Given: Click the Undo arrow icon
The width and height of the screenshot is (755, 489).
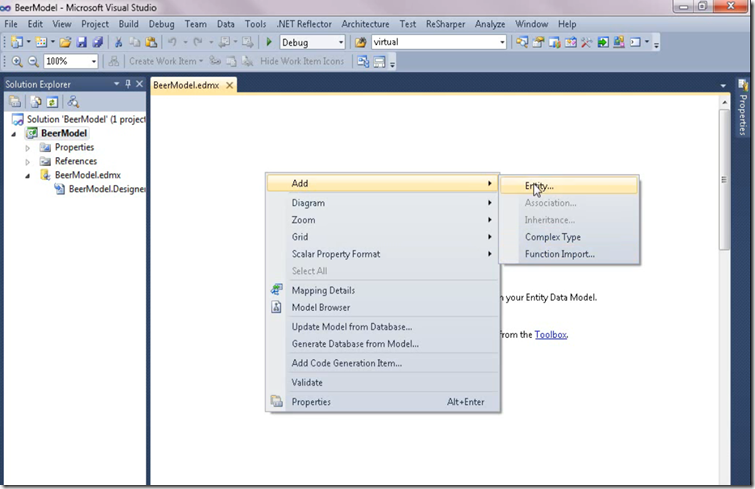Looking at the screenshot, I should pyautogui.click(x=172, y=42).
